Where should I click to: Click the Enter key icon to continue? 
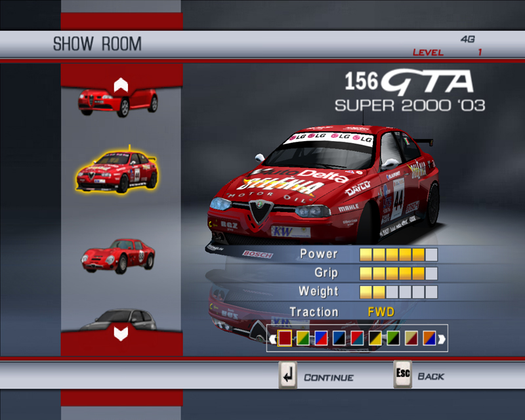287,375
